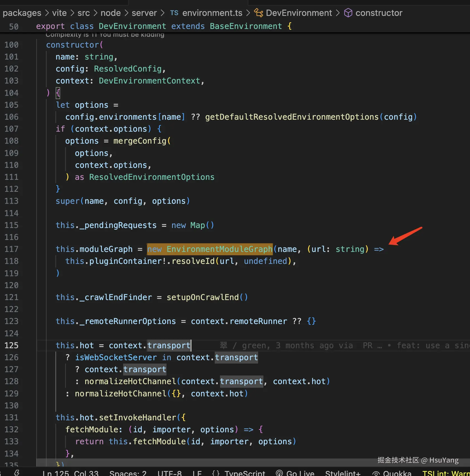Start Go Live server
The width and height of the screenshot is (470, 476).
click(x=300, y=473)
